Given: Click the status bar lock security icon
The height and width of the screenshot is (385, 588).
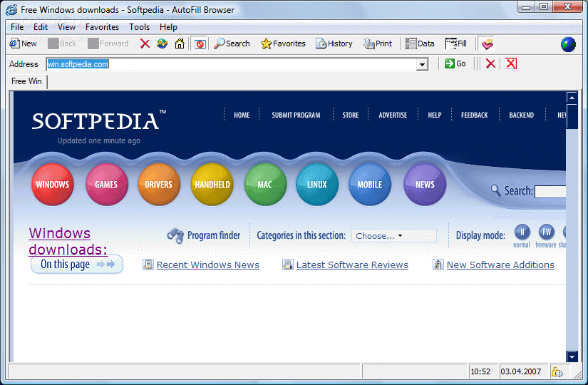Looking at the screenshot, I should tap(557, 372).
